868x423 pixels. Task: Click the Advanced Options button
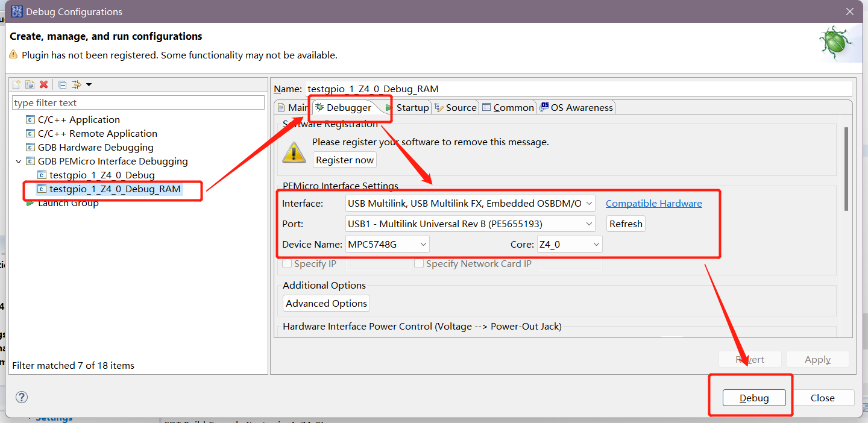click(x=326, y=303)
